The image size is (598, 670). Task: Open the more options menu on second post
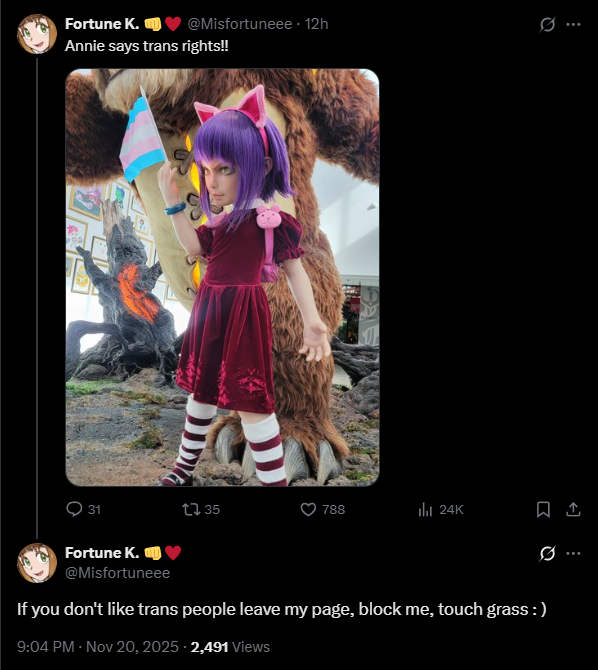click(x=573, y=553)
